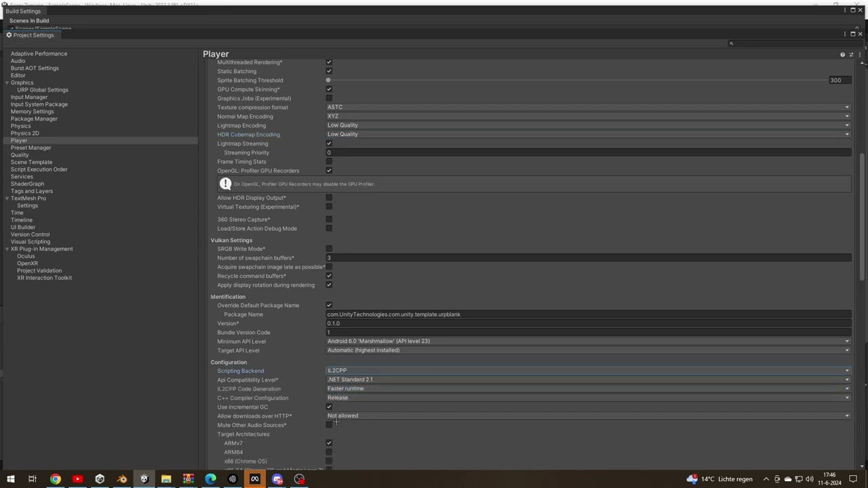The image size is (868, 488).
Task: Open YouTube app from the taskbar
Action: tap(77, 479)
